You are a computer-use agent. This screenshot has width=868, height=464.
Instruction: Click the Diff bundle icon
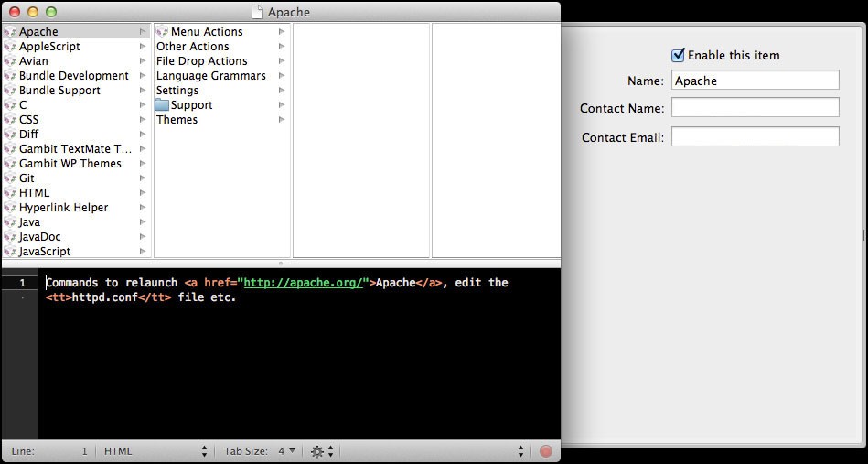pyautogui.click(x=10, y=135)
